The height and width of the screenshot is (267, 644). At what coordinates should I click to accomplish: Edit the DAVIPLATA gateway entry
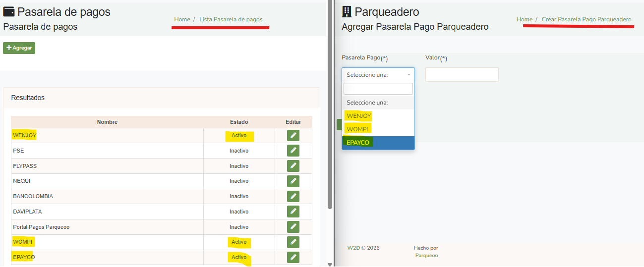[x=293, y=212]
